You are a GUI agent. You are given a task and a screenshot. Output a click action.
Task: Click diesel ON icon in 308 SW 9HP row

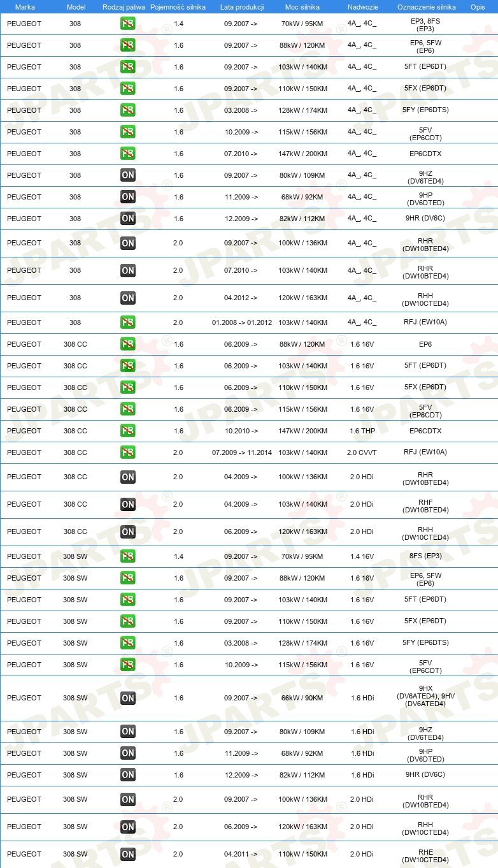pos(128,753)
